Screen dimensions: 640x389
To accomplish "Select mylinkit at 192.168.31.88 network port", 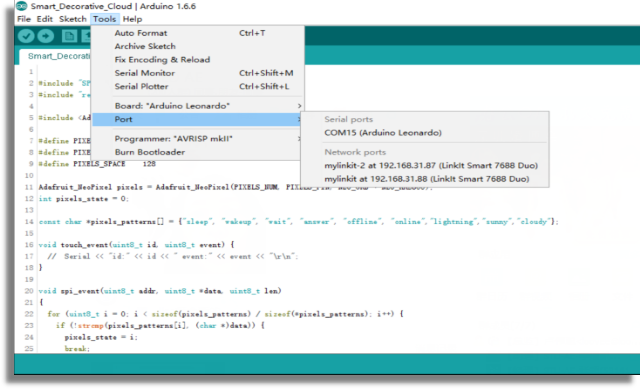I will (425, 179).
